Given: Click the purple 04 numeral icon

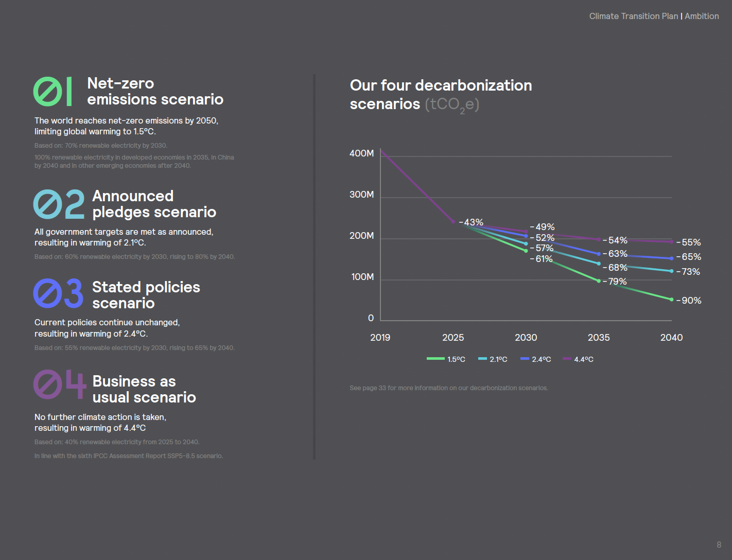Looking at the screenshot, I should [60, 384].
